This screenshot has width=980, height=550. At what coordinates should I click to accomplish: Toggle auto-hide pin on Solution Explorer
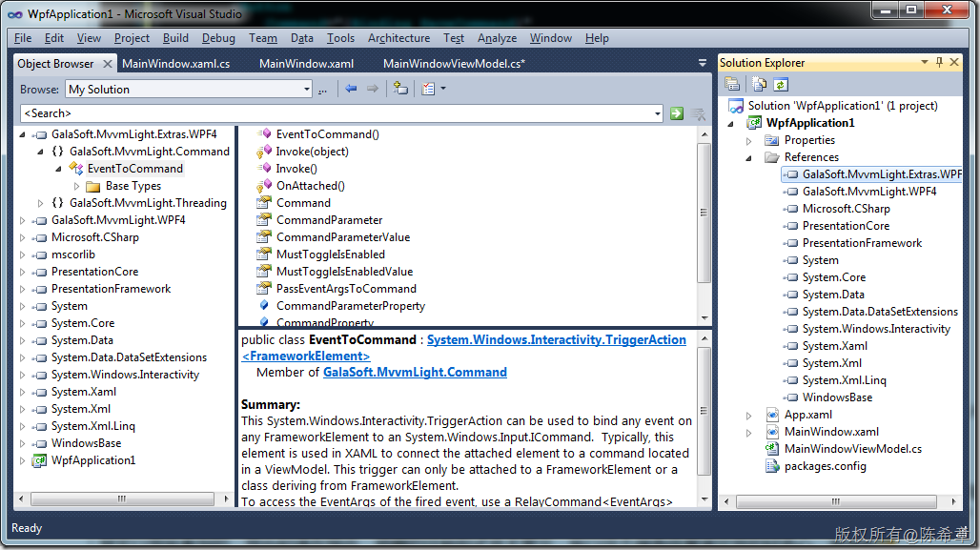pos(939,62)
